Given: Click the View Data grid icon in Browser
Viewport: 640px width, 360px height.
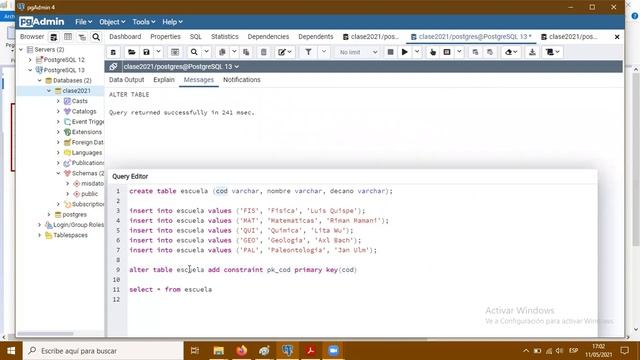Looking at the screenshot, I should [68, 37].
